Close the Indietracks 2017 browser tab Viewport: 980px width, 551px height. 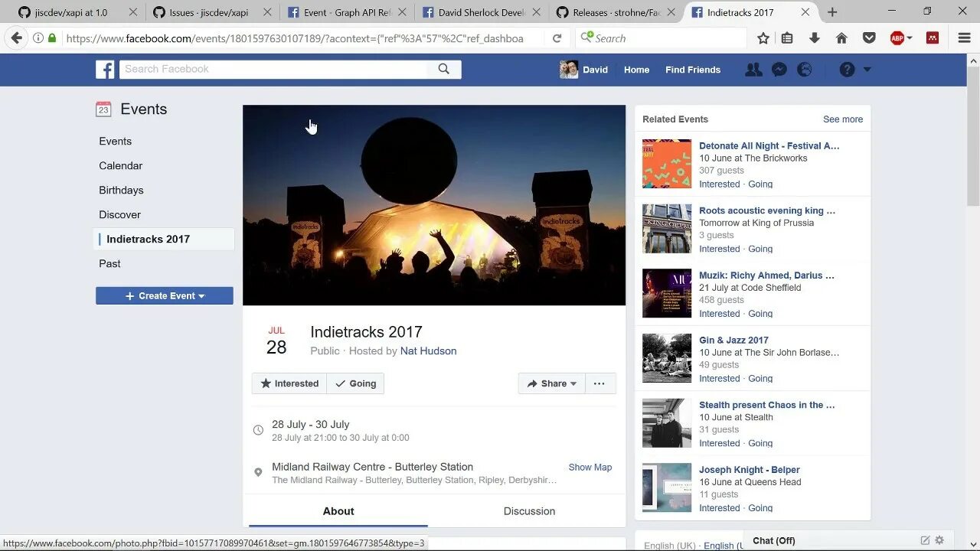click(x=805, y=12)
